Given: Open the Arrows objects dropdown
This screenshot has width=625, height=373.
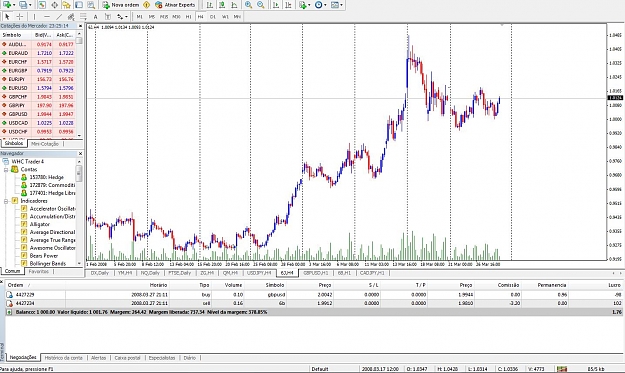Looking at the screenshot, I should click(x=122, y=16).
